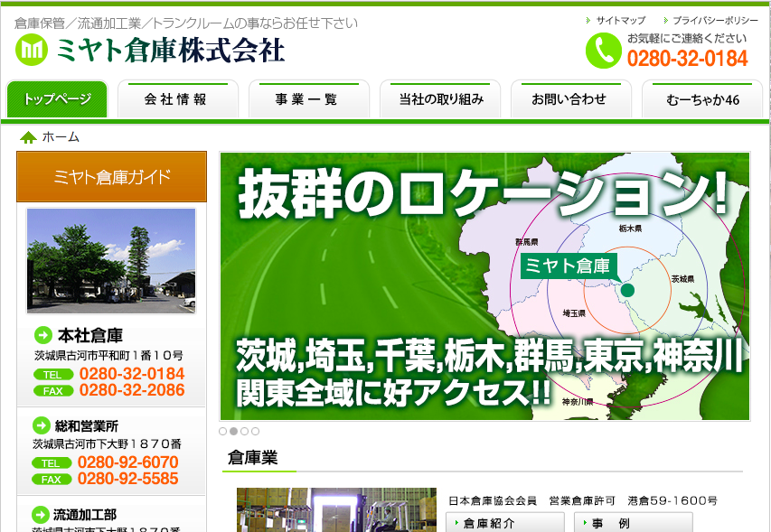Select the fourth slideshow dot
Screen dimensions: 771x532
(255, 432)
